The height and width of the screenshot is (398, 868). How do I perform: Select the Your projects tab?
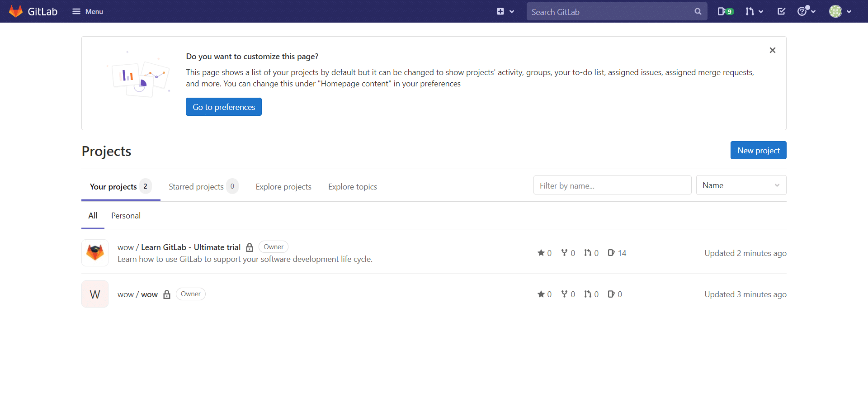point(121,186)
